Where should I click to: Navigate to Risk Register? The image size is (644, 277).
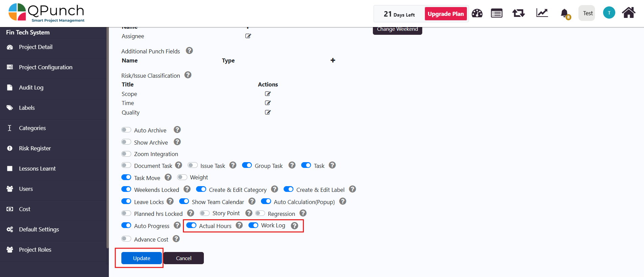(x=35, y=148)
